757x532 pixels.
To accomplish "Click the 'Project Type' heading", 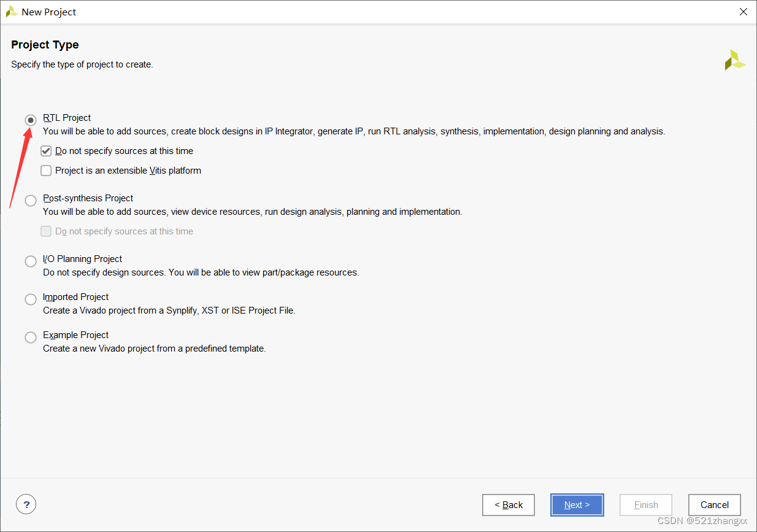I will (x=45, y=45).
